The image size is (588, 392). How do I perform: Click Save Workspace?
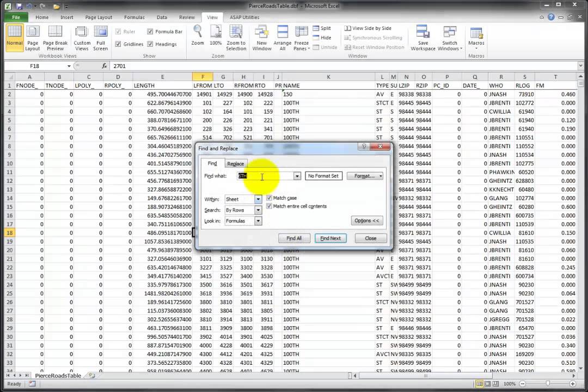[423, 38]
